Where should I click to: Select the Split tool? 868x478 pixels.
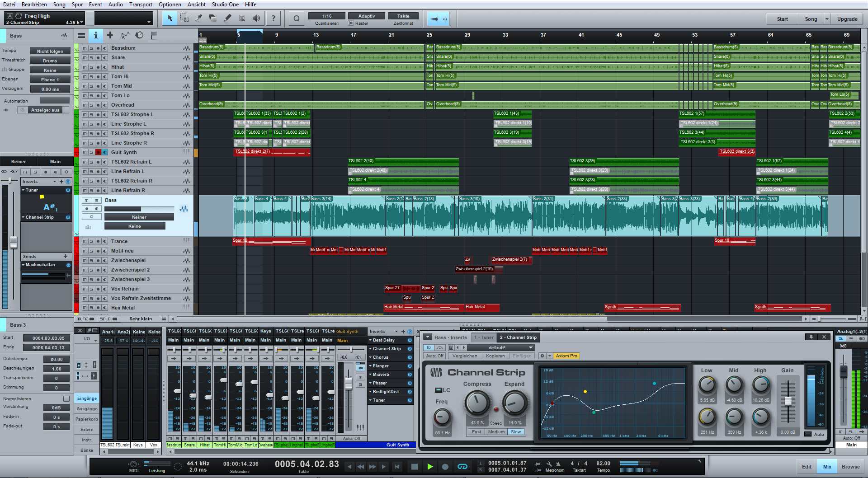click(198, 19)
